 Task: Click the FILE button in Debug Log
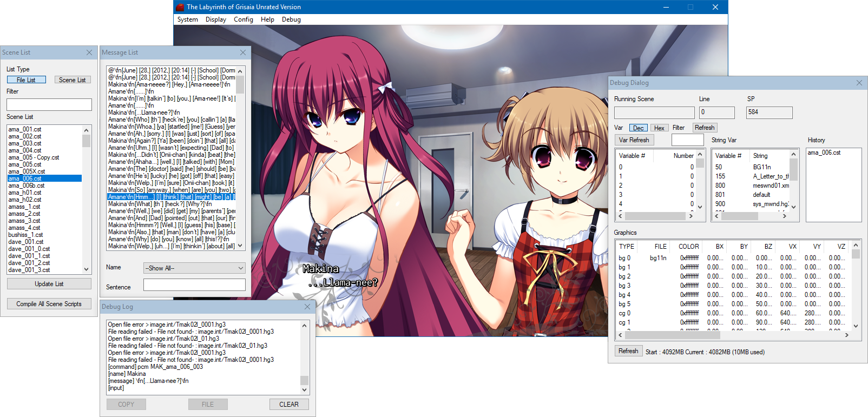coord(208,405)
